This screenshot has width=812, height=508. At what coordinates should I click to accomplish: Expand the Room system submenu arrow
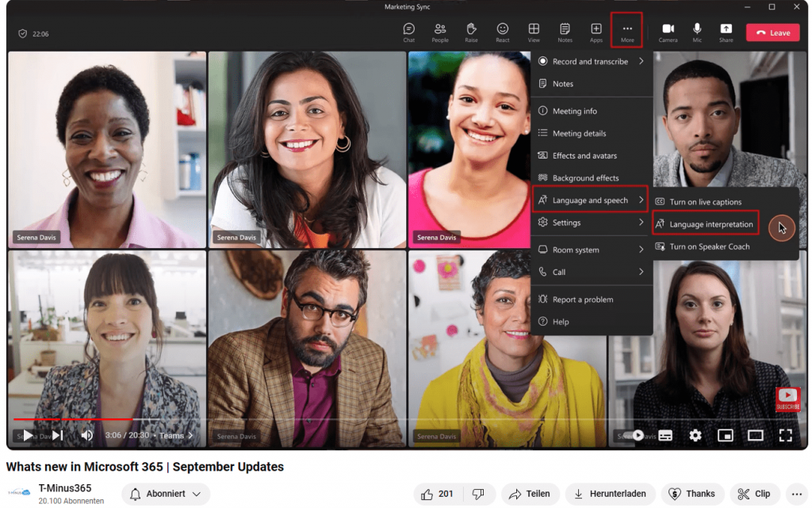coord(641,250)
